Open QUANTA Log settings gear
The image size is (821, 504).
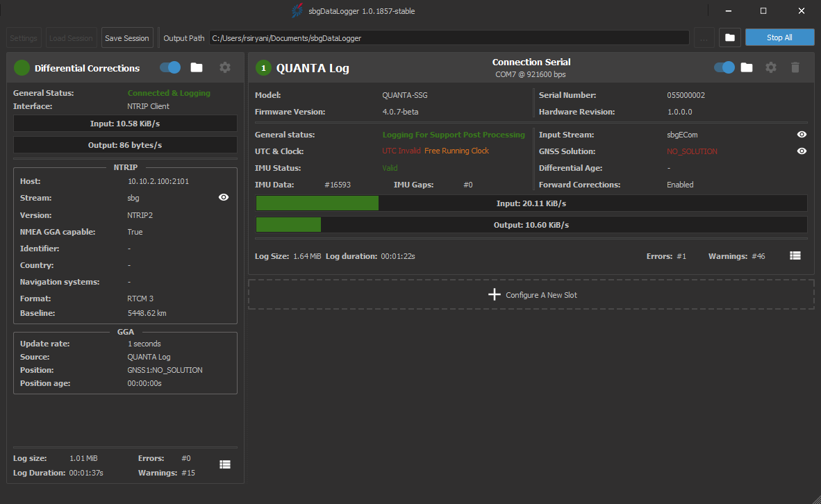pos(771,67)
